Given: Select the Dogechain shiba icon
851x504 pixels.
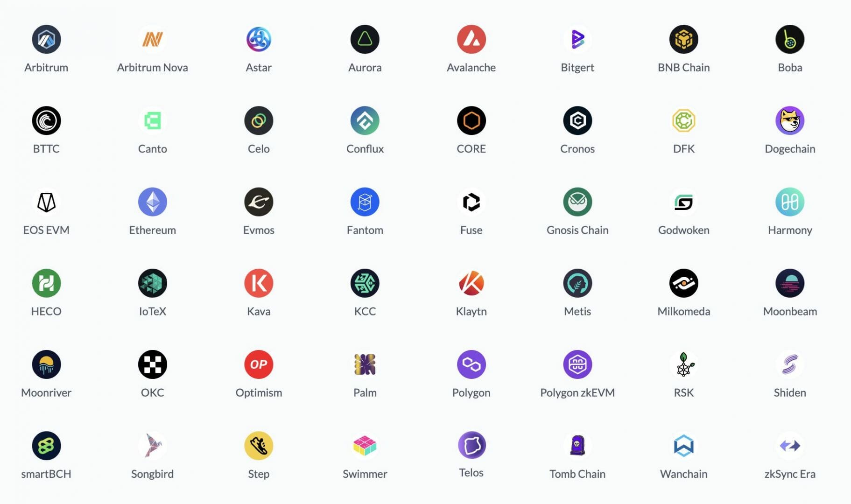Looking at the screenshot, I should click(x=790, y=120).
